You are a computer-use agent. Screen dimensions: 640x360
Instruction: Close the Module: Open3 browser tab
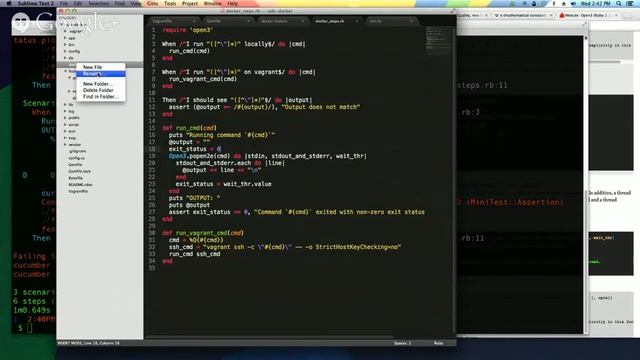coord(616,15)
